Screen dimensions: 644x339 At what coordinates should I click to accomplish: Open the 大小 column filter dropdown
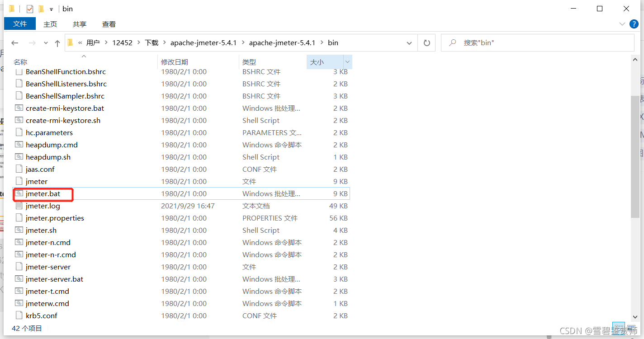tap(347, 62)
